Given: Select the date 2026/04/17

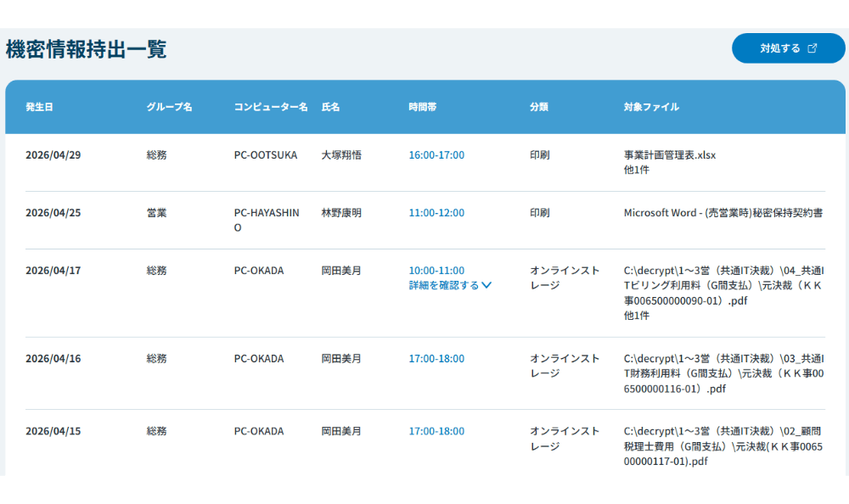Looking at the screenshot, I should pyautogui.click(x=53, y=270).
